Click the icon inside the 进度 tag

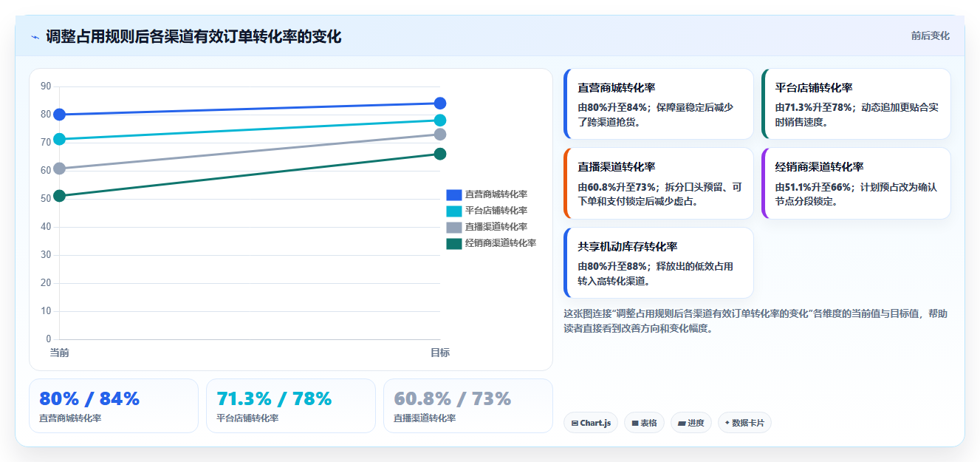[x=682, y=424]
